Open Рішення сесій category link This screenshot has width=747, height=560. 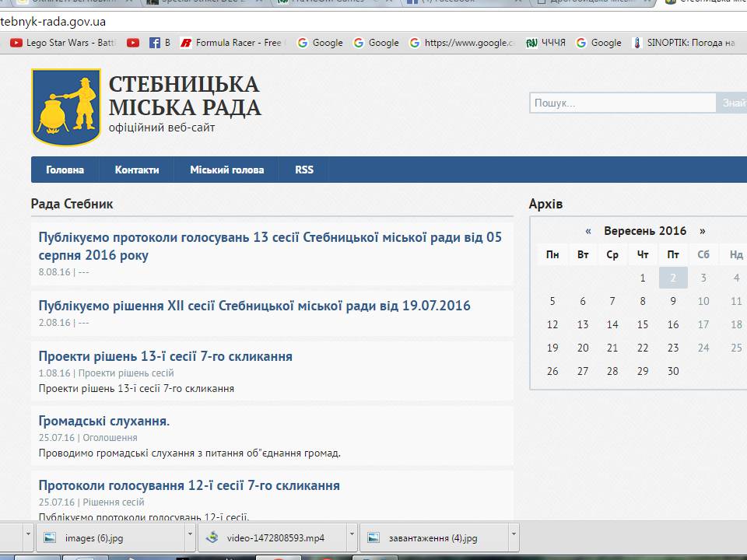(113, 502)
